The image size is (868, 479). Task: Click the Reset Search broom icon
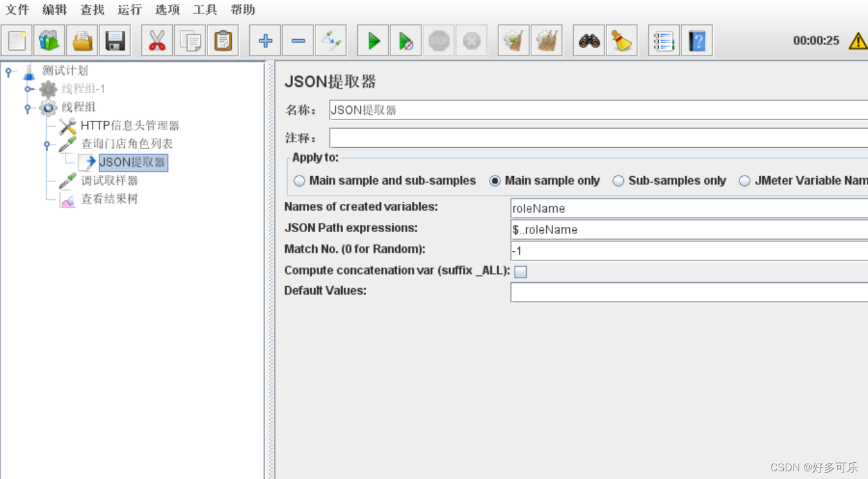click(x=622, y=41)
